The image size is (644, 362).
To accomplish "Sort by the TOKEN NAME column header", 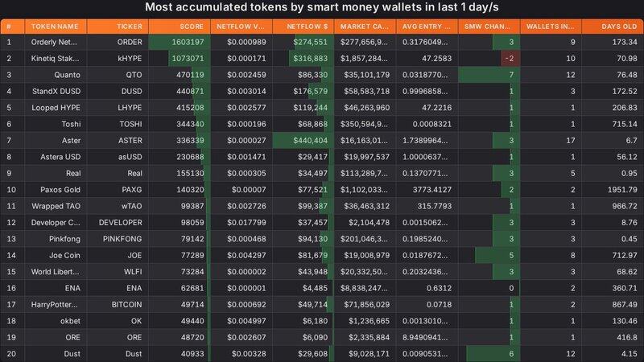I will 56,27.
